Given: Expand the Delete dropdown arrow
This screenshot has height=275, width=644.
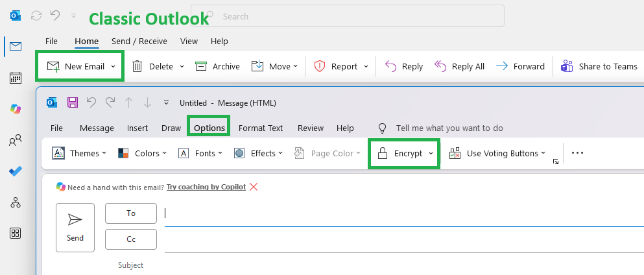Looking at the screenshot, I should tap(182, 67).
